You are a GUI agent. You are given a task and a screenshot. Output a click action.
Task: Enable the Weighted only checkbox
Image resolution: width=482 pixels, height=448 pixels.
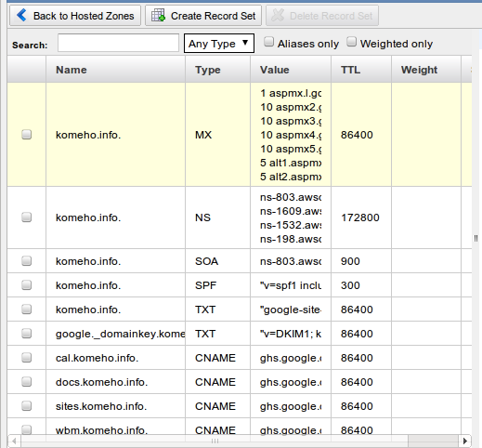pos(351,42)
